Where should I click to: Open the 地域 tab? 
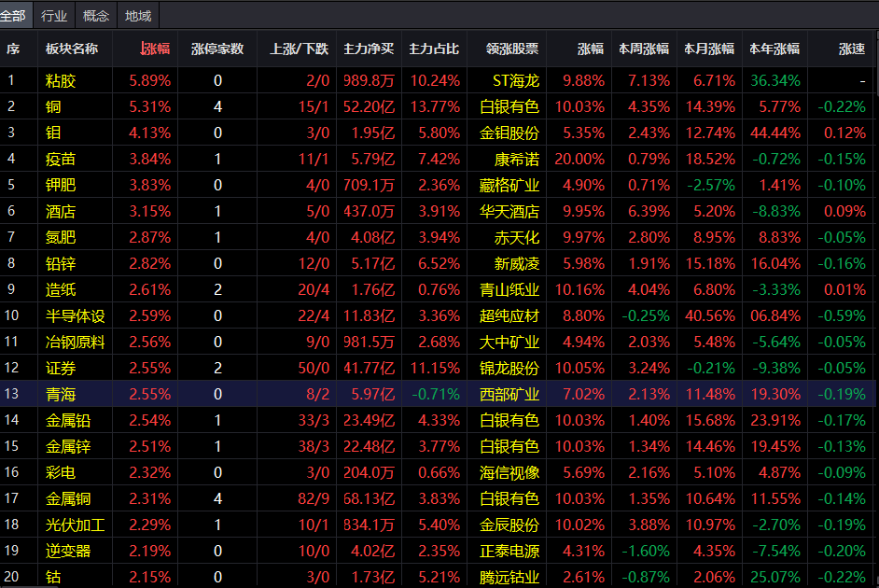pos(138,16)
